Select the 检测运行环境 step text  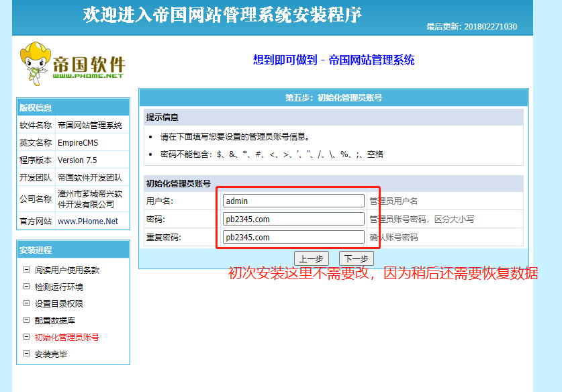[59, 287]
